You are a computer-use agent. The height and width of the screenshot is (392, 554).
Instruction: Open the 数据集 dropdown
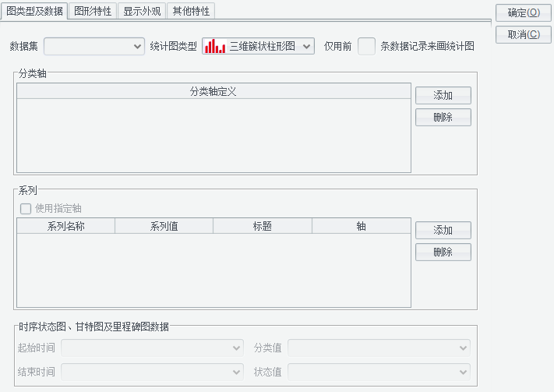94,47
